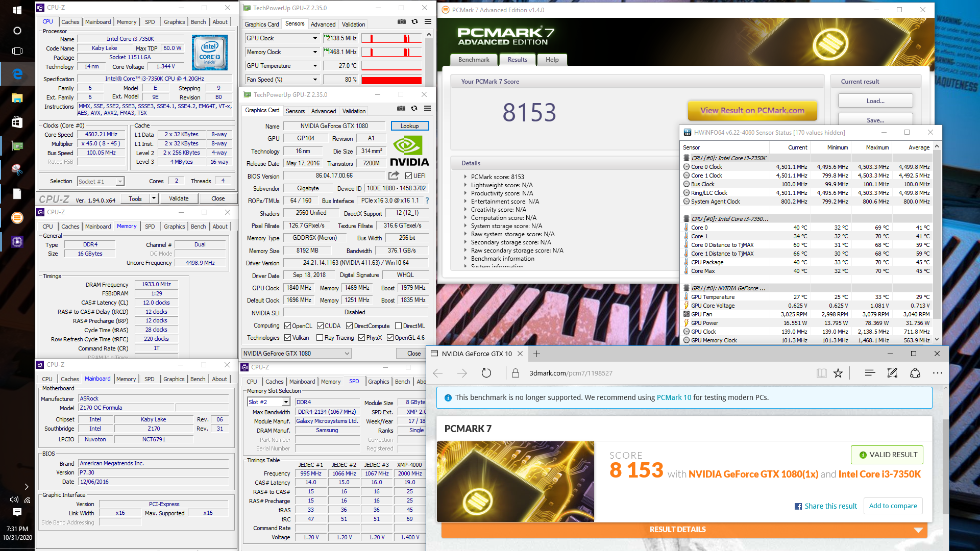Image resolution: width=980 pixels, height=551 pixels.
Task: Click the Bus Interface question mark
Action: (427, 201)
